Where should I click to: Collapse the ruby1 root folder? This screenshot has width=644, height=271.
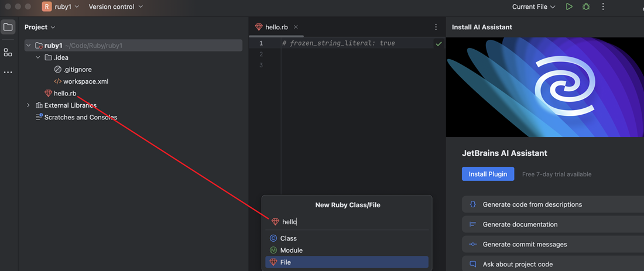[28, 46]
